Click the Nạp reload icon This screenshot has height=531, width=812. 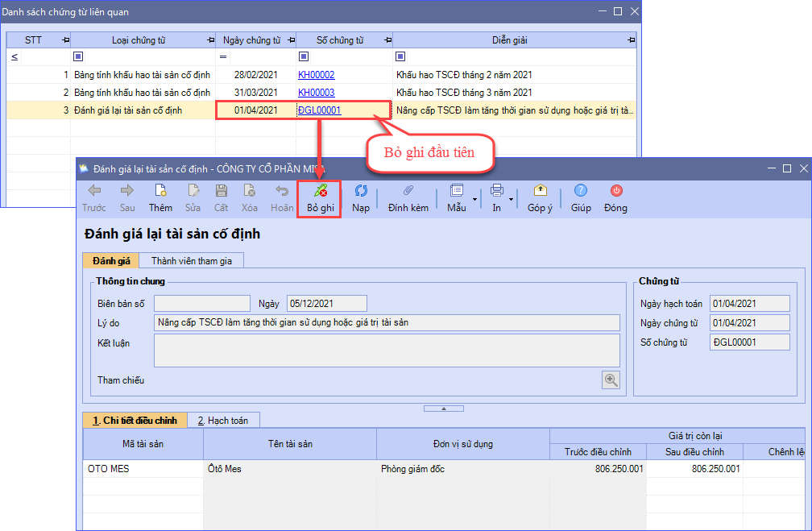tap(361, 192)
